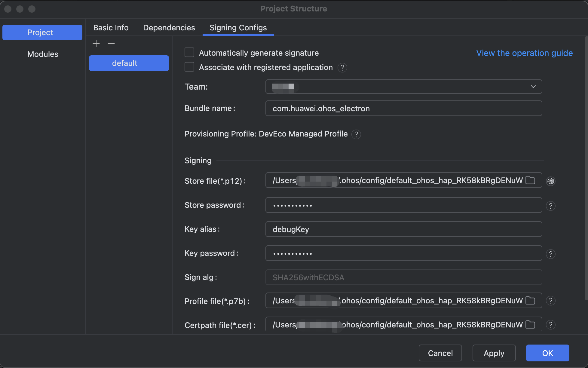Open help for Key password
The width and height of the screenshot is (588, 368).
[x=550, y=254]
